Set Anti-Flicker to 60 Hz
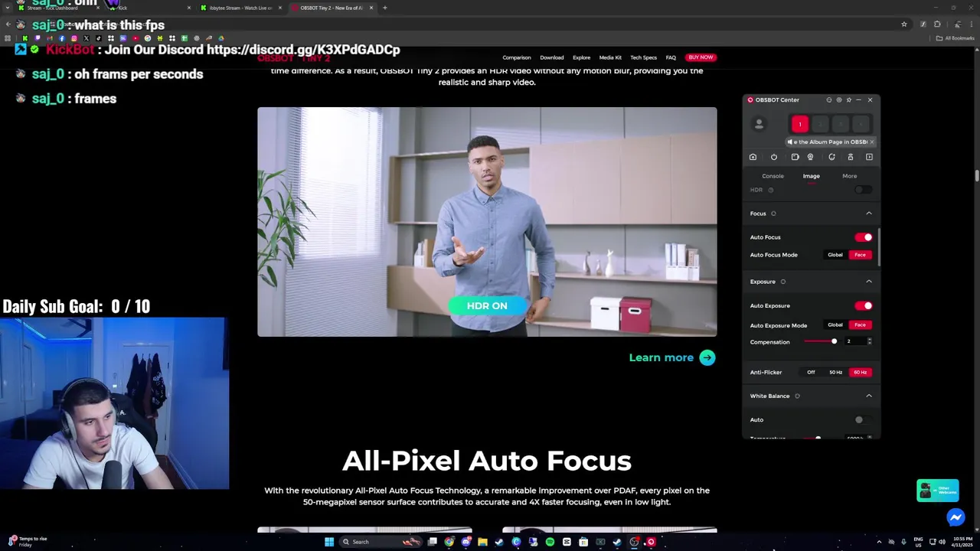This screenshot has width=980, height=551. click(860, 372)
